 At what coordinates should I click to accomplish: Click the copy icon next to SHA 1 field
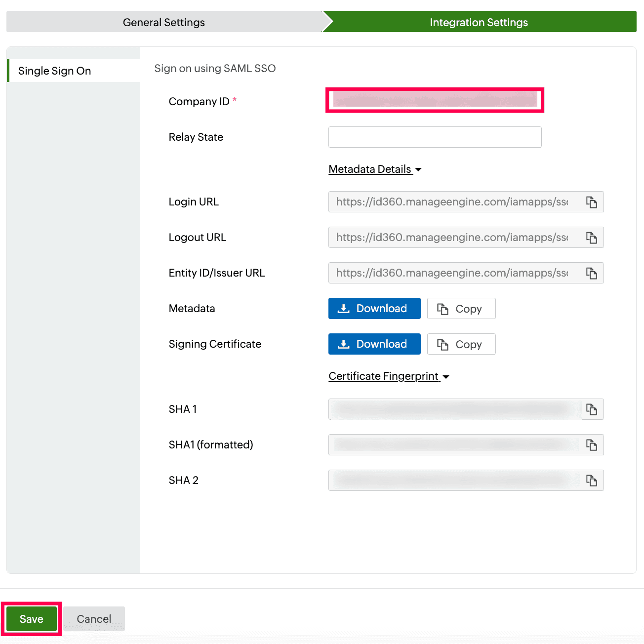tap(592, 409)
